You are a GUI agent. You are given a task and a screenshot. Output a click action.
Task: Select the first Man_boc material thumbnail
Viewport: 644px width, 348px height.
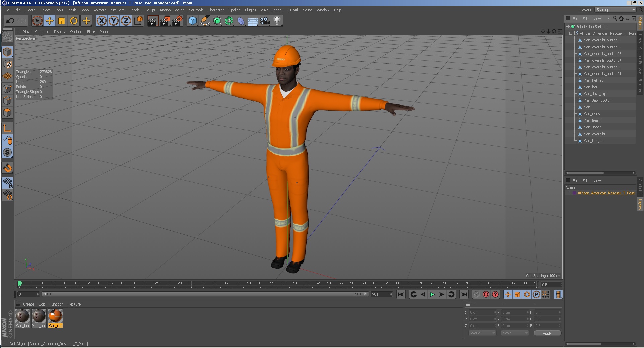(x=23, y=318)
